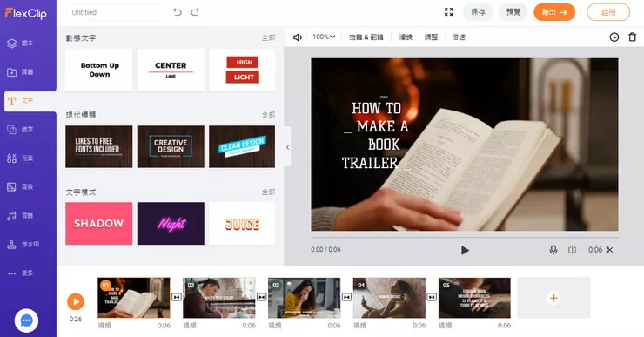This screenshot has width=644, height=337.
Task: Choose the Night neon text style
Action: tap(171, 224)
